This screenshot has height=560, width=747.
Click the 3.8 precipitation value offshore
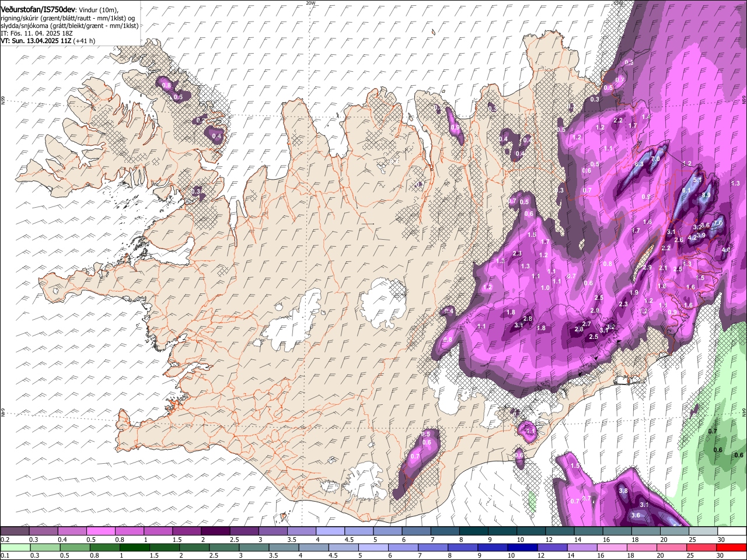[623, 491]
